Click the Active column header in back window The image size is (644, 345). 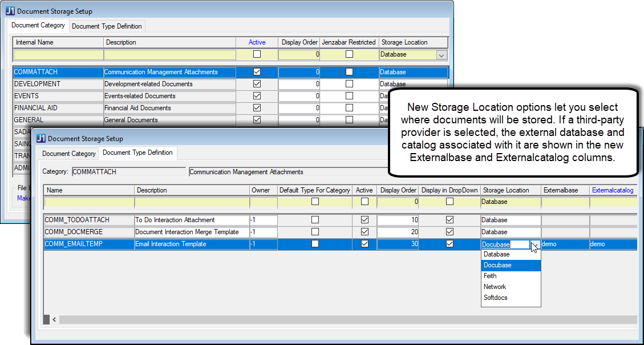click(257, 42)
